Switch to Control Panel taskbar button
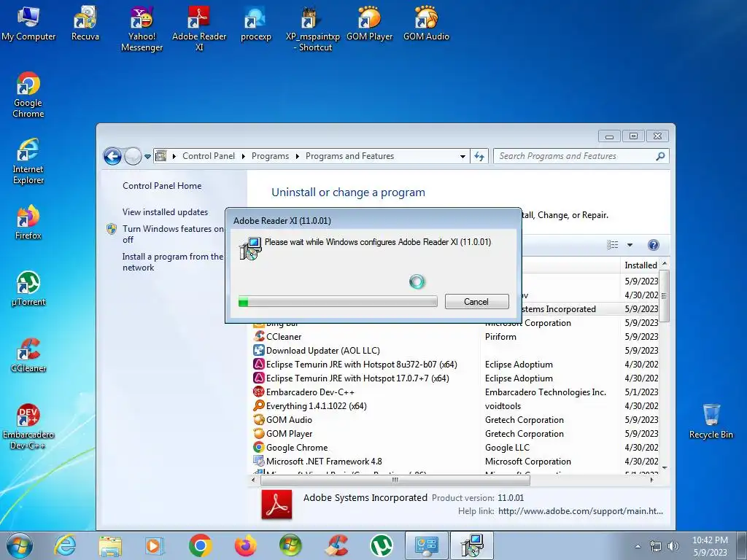Screen dimensions: 747x560 [426, 545]
